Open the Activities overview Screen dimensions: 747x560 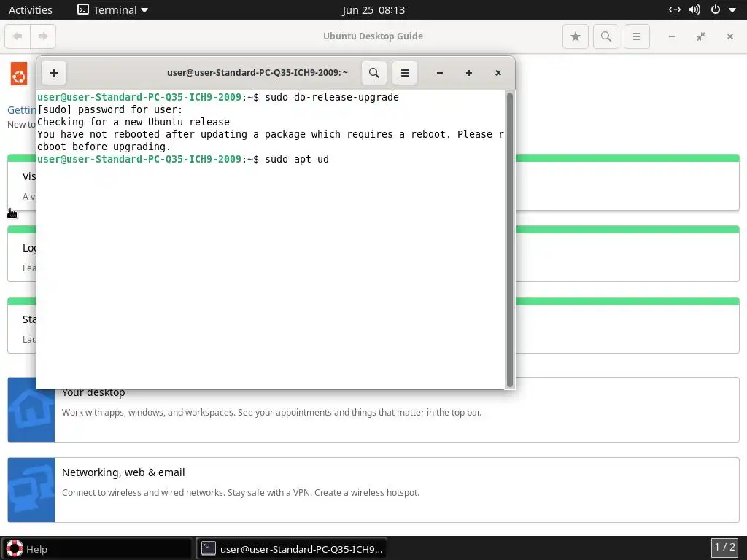pyautogui.click(x=31, y=9)
